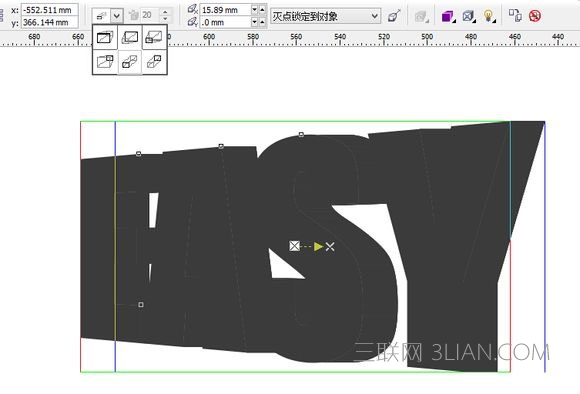
Task: Click the extrusion rotation icon
Action: pyautogui.click(x=421, y=16)
